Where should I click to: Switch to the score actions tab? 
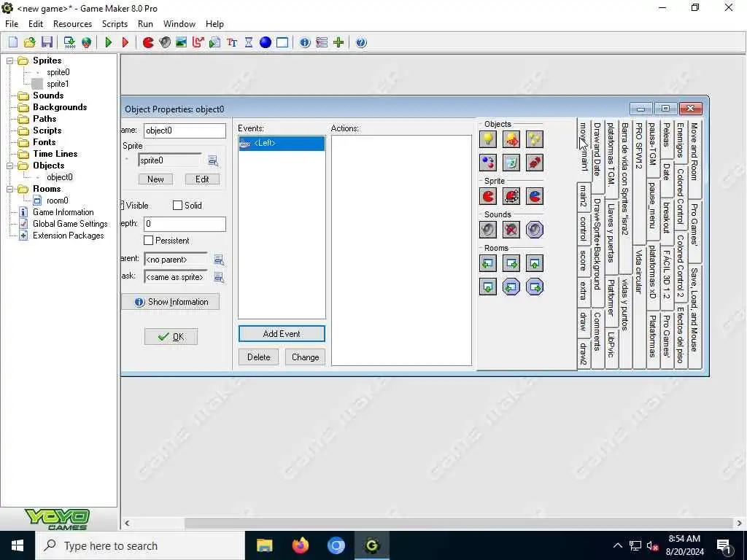[x=584, y=260]
